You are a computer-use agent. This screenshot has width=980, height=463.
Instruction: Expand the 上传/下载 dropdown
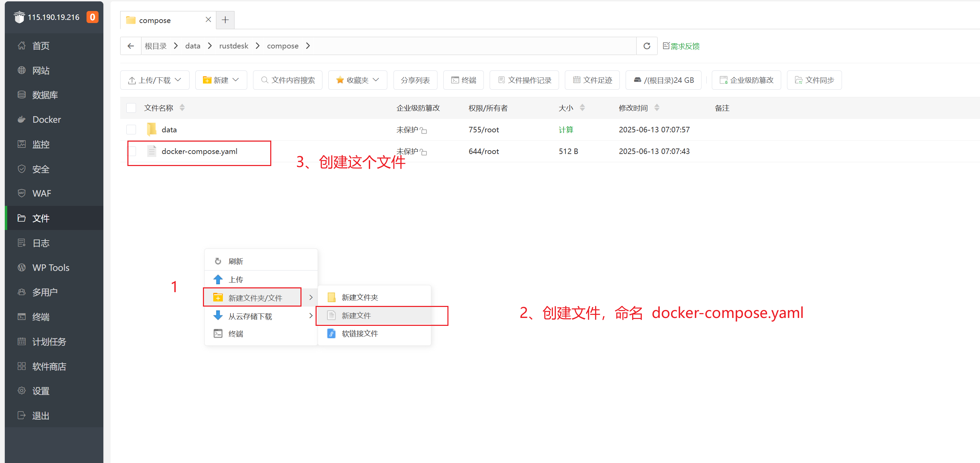pos(155,80)
